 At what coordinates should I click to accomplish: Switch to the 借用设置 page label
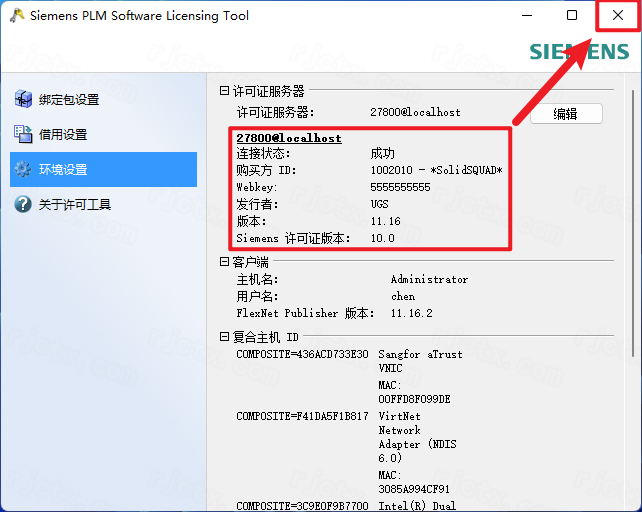click(x=63, y=134)
